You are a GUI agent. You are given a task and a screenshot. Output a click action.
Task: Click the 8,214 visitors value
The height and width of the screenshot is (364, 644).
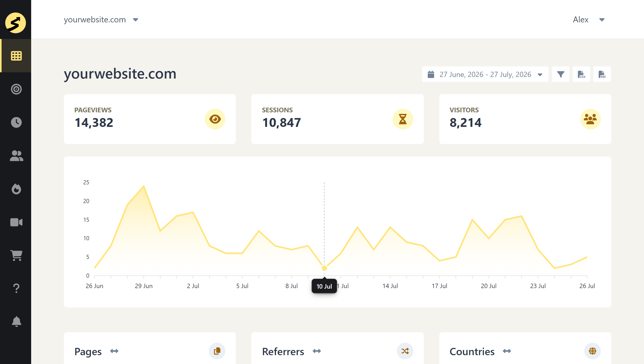(x=466, y=122)
